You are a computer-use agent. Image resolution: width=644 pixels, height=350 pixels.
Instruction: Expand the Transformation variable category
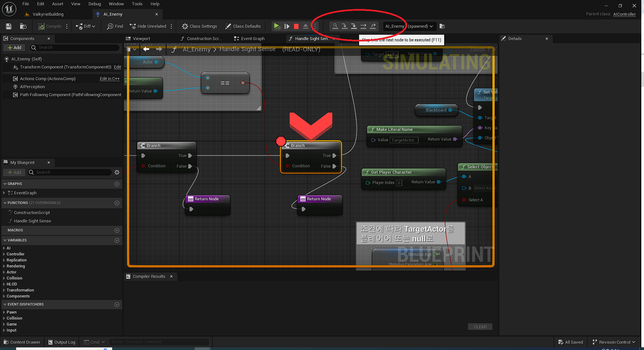tap(4, 290)
